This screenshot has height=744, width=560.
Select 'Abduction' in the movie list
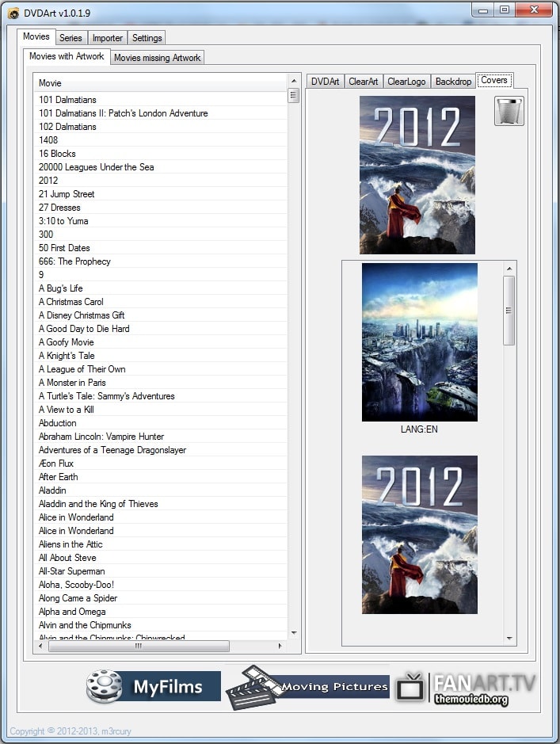160,423
